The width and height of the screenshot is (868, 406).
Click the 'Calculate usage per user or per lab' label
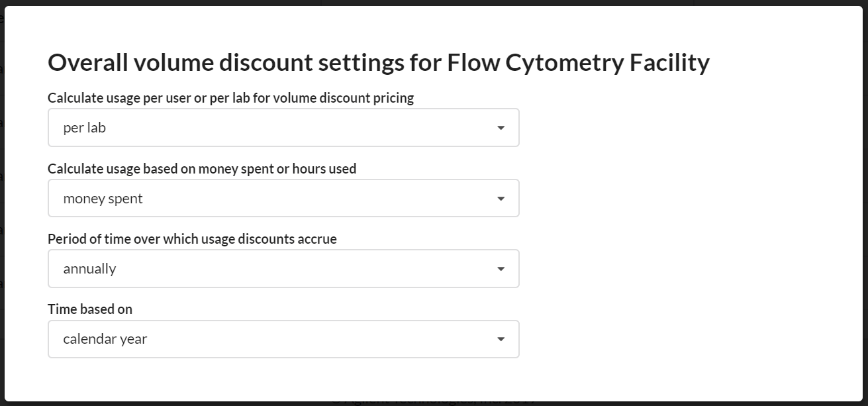click(x=230, y=98)
